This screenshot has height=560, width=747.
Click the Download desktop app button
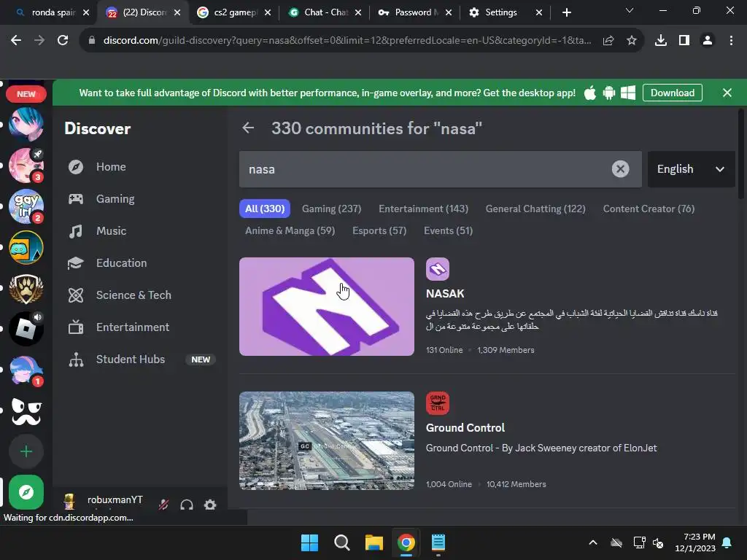[672, 93]
